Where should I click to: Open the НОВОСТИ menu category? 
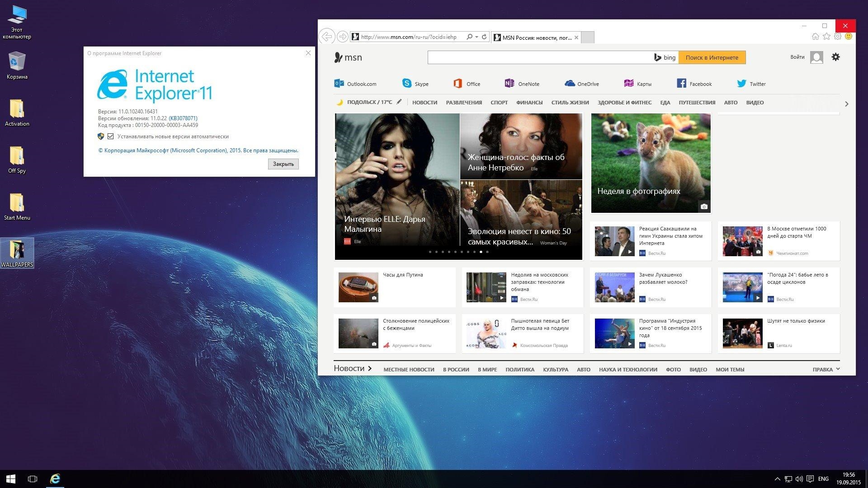pyautogui.click(x=425, y=103)
